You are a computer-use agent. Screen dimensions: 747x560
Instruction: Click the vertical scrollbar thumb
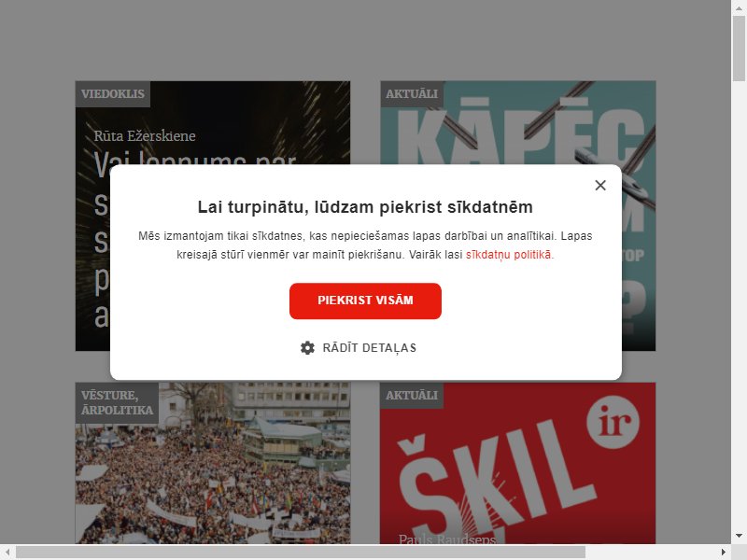pyautogui.click(x=739, y=49)
